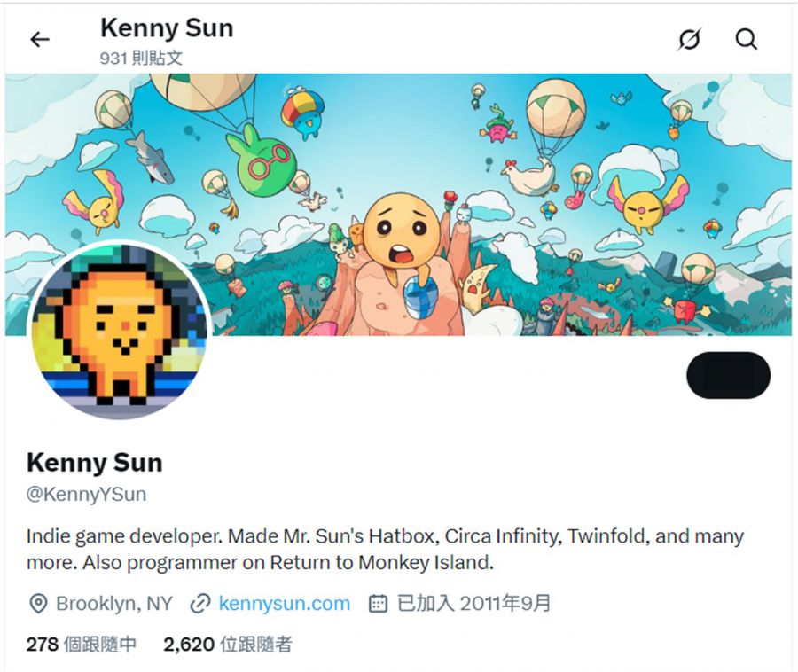Click the Brooklyn, NY location text

click(x=114, y=604)
